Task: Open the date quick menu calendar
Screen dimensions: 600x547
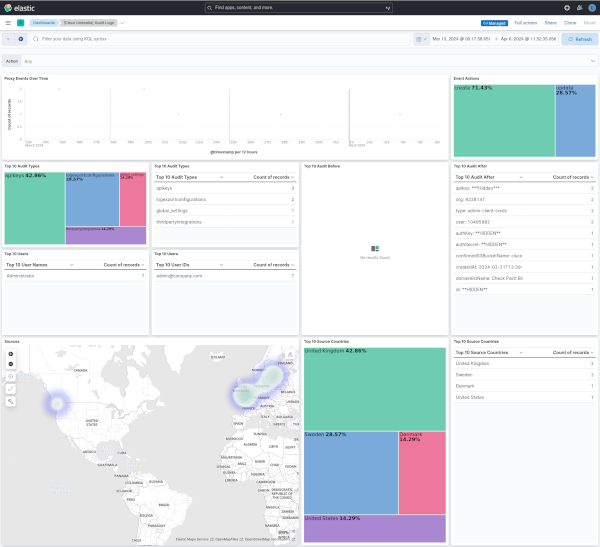Action: 420,39
